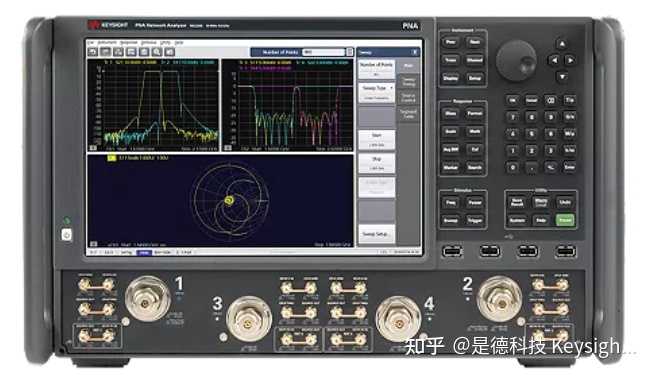Push the Format hardkey
The width and height of the screenshot is (653, 378).
tap(474, 113)
